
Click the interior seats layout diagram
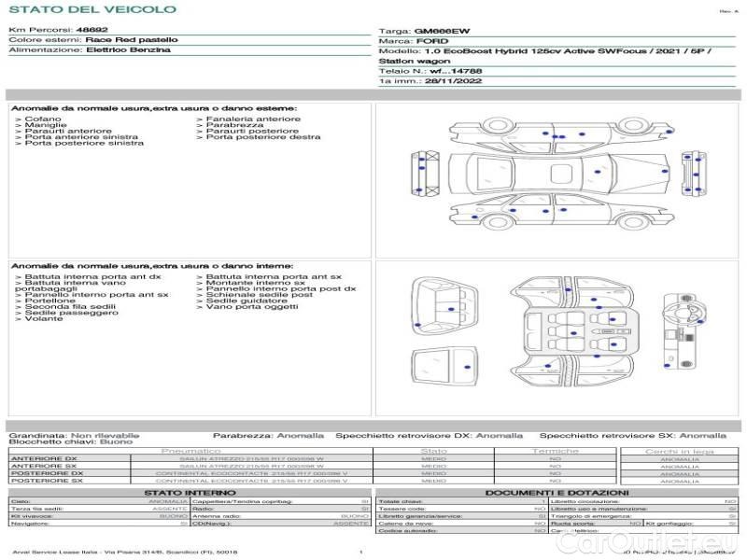(x=571, y=331)
